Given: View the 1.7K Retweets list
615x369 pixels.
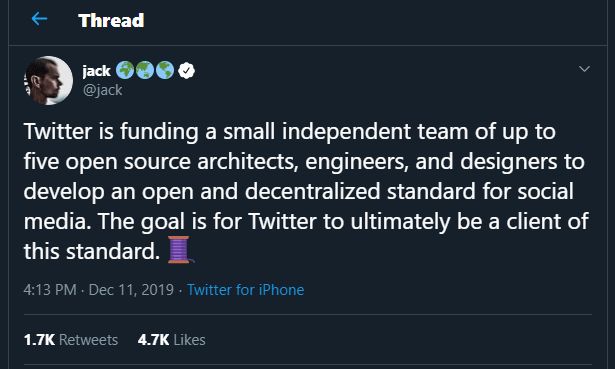Looking at the screenshot, I should tap(71, 340).
